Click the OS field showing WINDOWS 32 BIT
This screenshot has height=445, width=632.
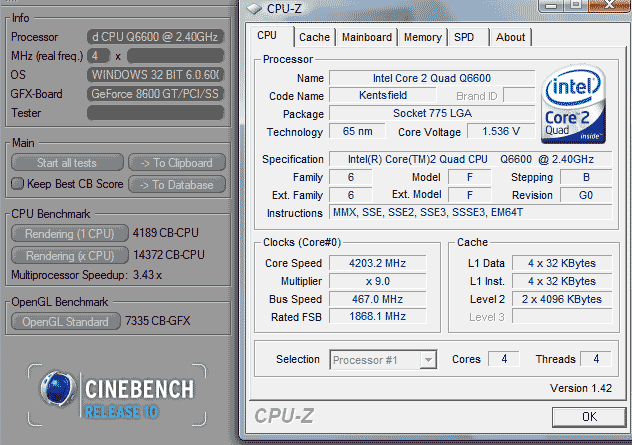(x=155, y=75)
